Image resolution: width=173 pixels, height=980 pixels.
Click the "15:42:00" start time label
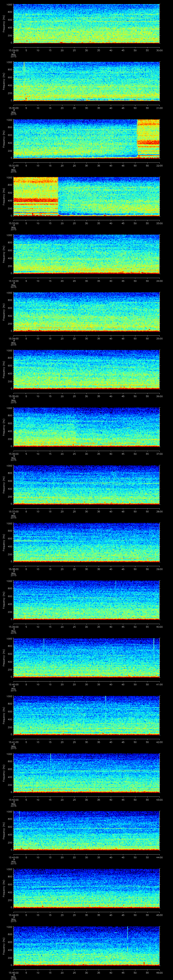coord(13,800)
